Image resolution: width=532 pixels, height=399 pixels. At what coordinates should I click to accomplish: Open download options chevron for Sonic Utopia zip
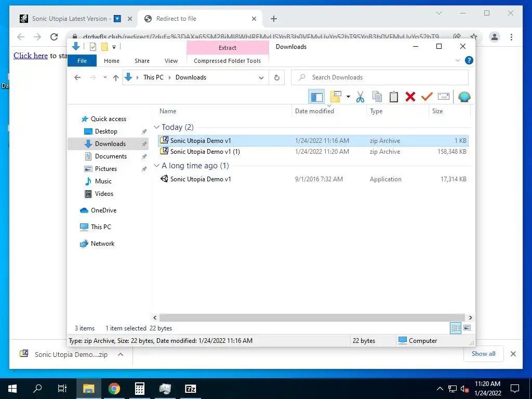(121, 354)
